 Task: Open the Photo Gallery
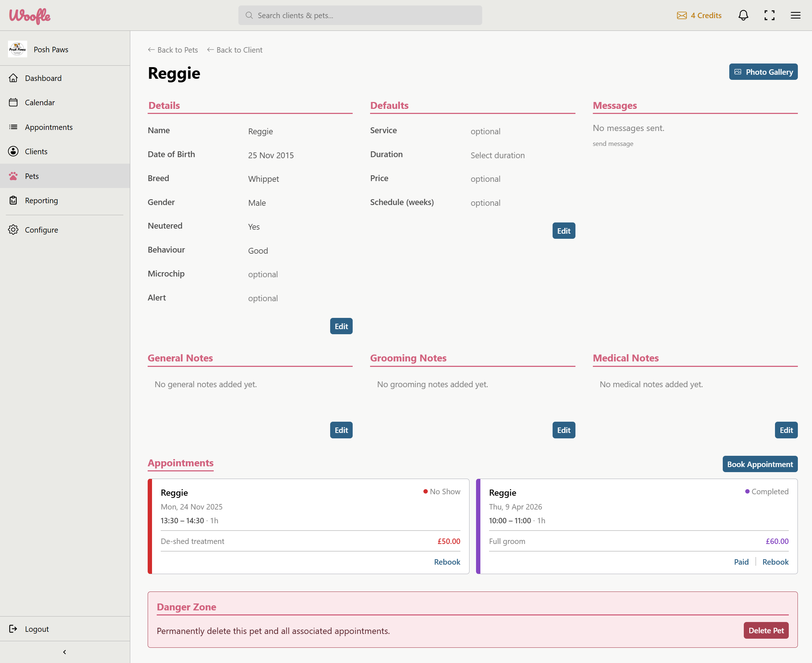(763, 72)
